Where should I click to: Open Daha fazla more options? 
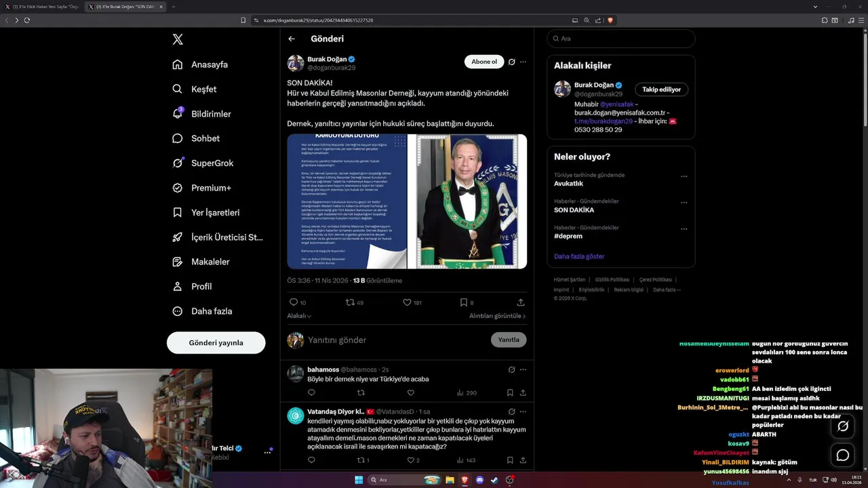click(203, 311)
